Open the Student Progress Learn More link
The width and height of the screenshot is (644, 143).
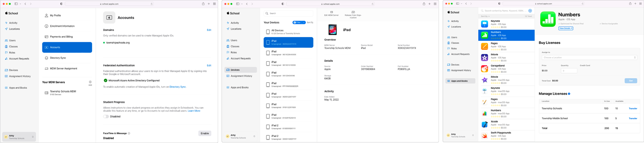tap(194, 111)
